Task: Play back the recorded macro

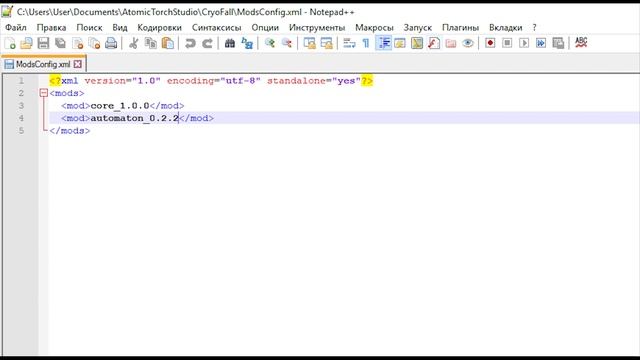Action: [524, 43]
